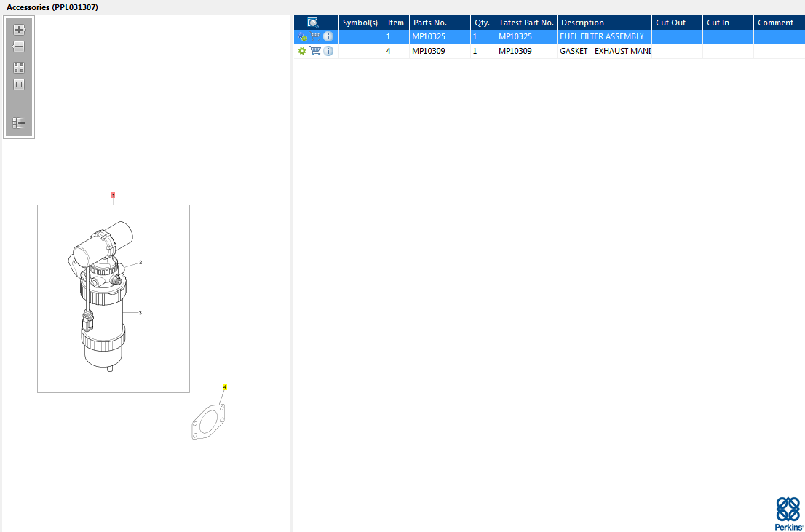Viewport: 805px width, 532px height.
Task: Add MP10325 fuel filter assembly to cart
Action: click(315, 36)
